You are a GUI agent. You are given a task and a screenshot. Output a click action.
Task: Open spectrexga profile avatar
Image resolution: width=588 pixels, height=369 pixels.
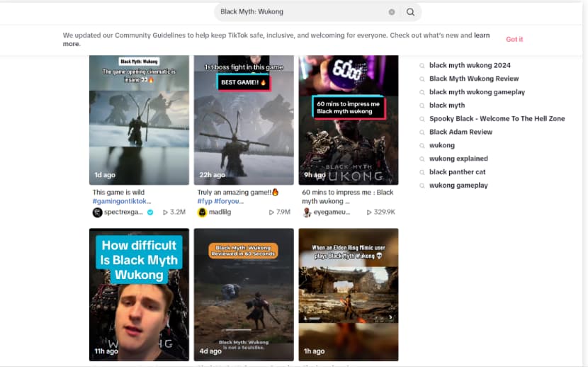(97, 212)
